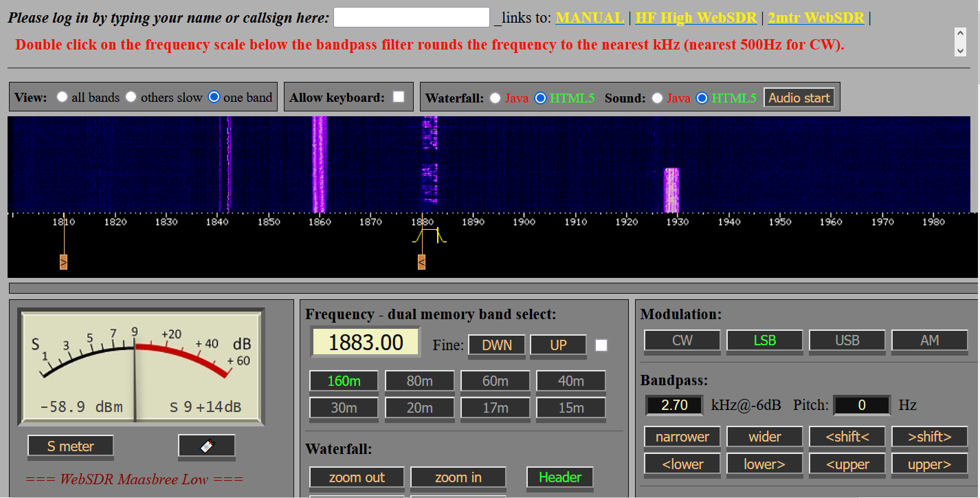The image size is (980, 498).
Task: Switch to the 80m band
Action: (x=419, y=381)
